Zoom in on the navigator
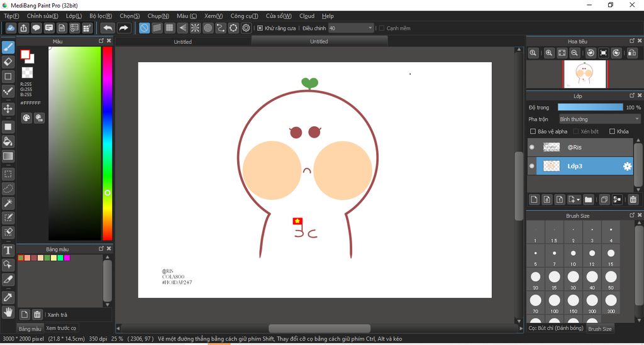 [x=548, y=53]
